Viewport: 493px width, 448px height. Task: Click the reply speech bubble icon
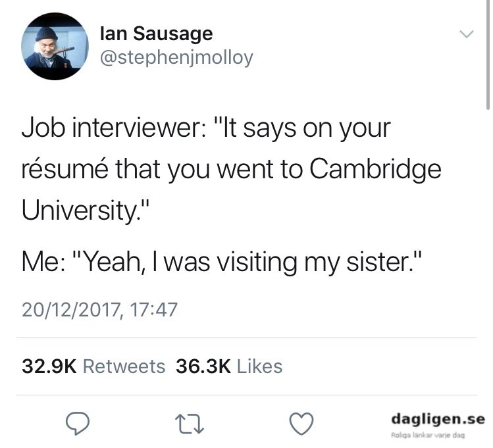(x=78, y=423)
